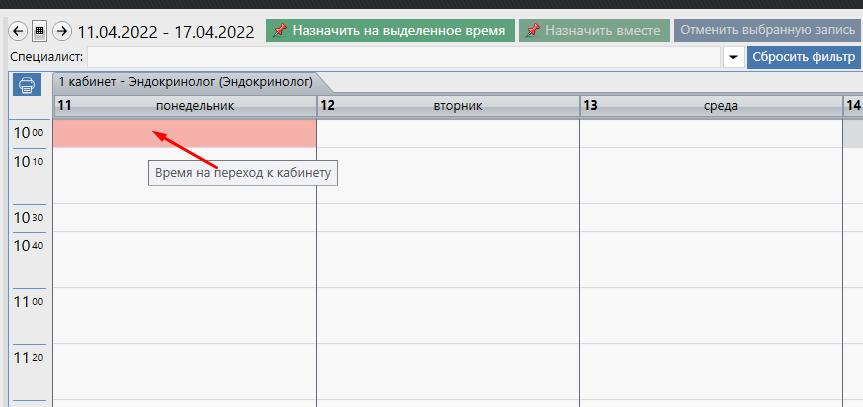863x407 pixels.
Task: Click the 11:20 time slot on Tuesday
Action: (448, 370)
